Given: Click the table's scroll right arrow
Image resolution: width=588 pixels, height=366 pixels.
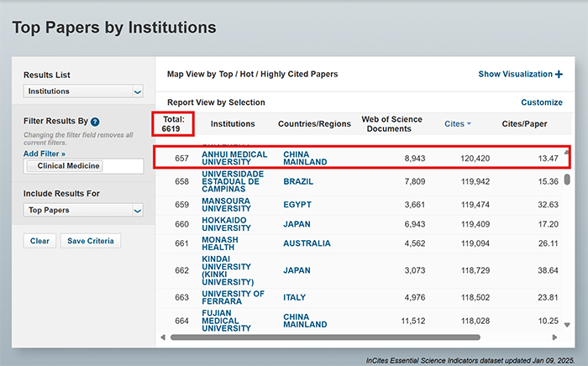Looking at the screenshot, I should tap(558, 337).
